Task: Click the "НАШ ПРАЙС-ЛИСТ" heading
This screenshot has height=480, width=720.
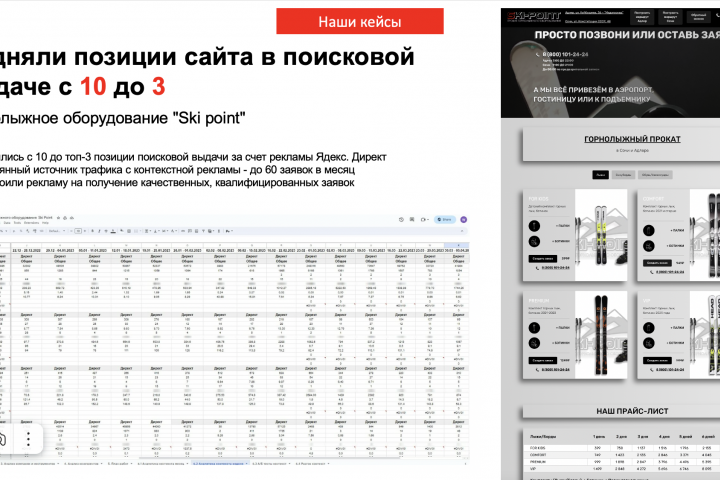Action: pyautogui.click(x=632, y=411)
